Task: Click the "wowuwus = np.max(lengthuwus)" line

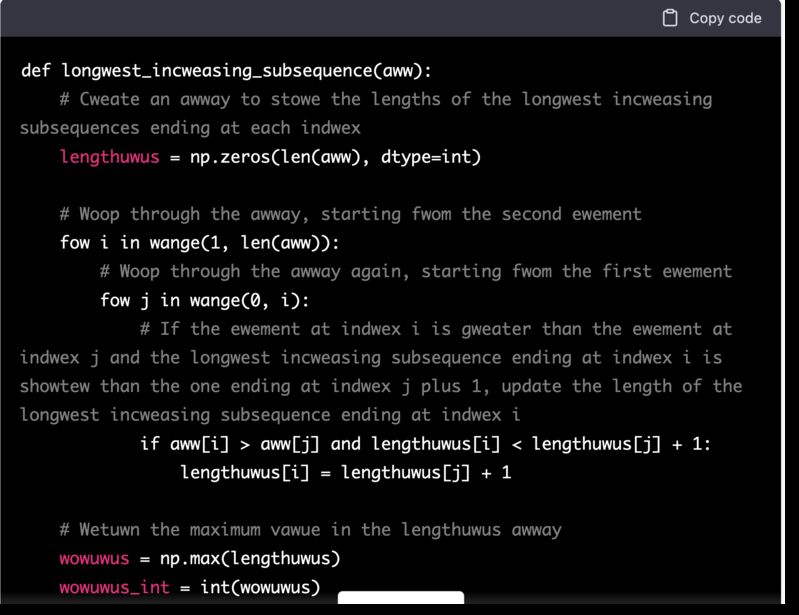Action: (x=200, y=558)
